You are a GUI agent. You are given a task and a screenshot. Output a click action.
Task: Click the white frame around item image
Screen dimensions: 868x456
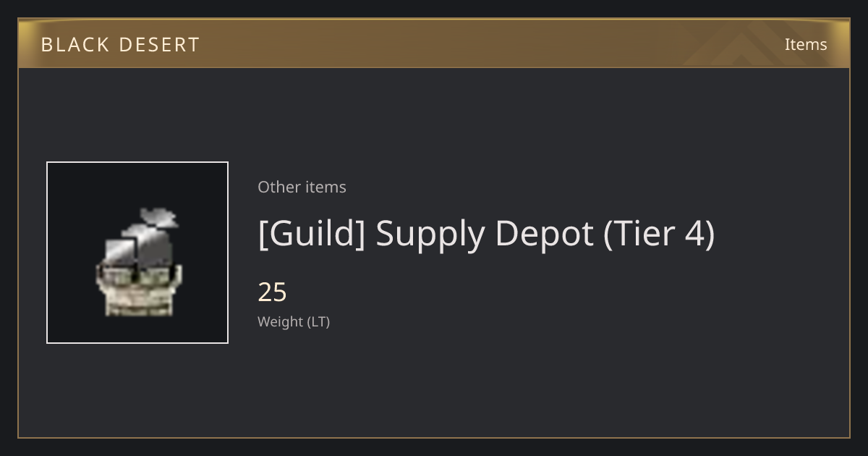pos(137,253)
